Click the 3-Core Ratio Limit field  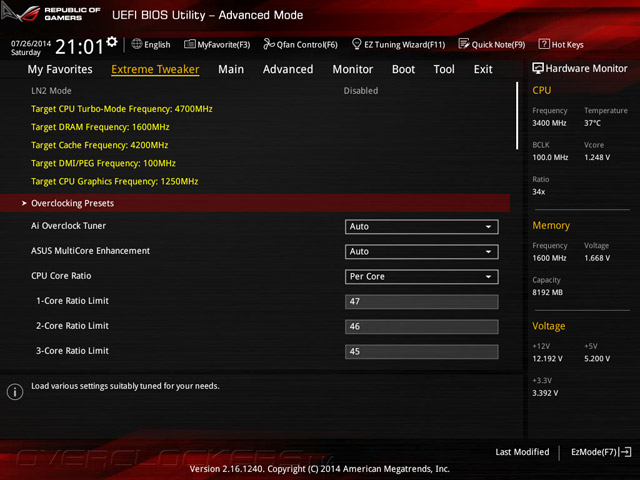pyautogui.click(x=422, y=351)
